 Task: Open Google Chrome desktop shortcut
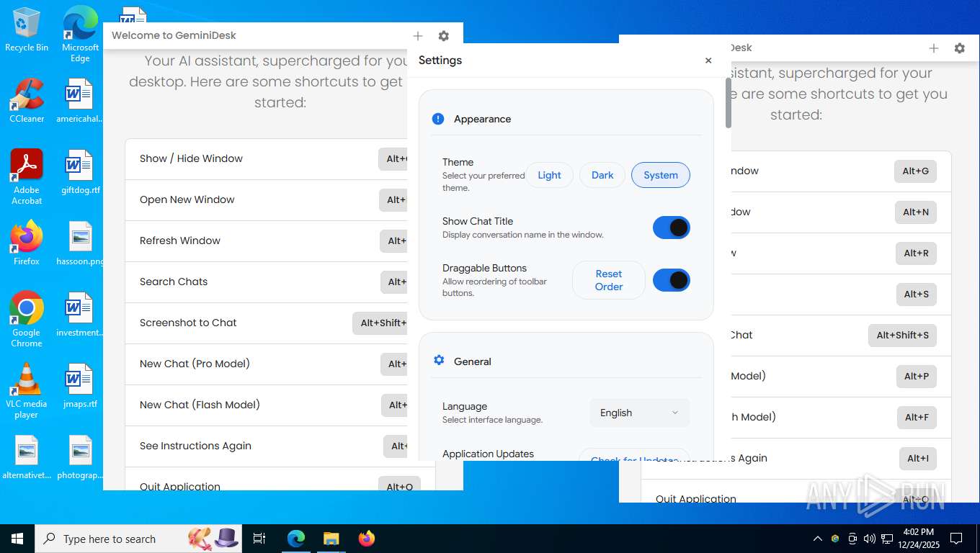tap(27, 319)
